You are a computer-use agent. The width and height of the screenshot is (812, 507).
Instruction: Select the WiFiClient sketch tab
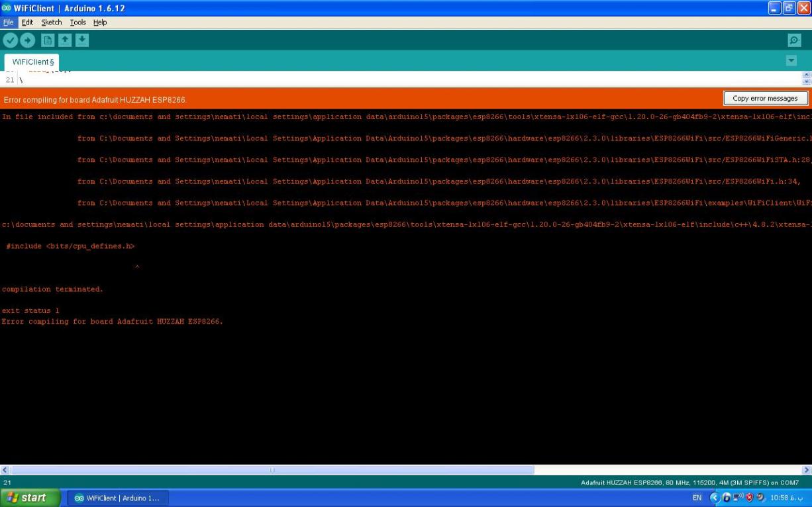(31, 62)
